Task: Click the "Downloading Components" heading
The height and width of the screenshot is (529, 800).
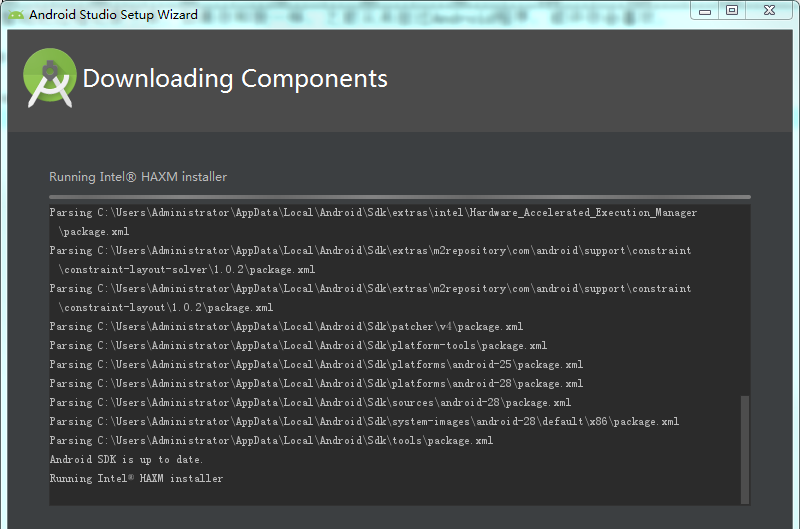Action: click(235, 78)
